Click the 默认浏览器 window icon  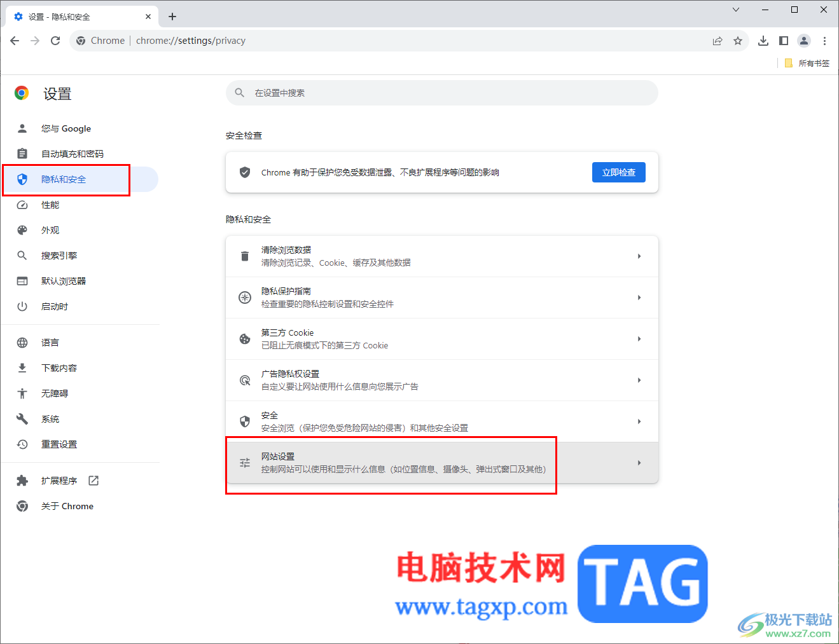point(22,281)
